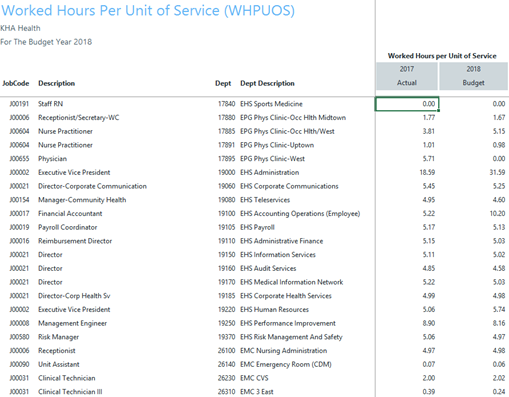Click Director-Corp Health Sv description
Viewport: 509px width, 397px height.
tap(74, 296)
